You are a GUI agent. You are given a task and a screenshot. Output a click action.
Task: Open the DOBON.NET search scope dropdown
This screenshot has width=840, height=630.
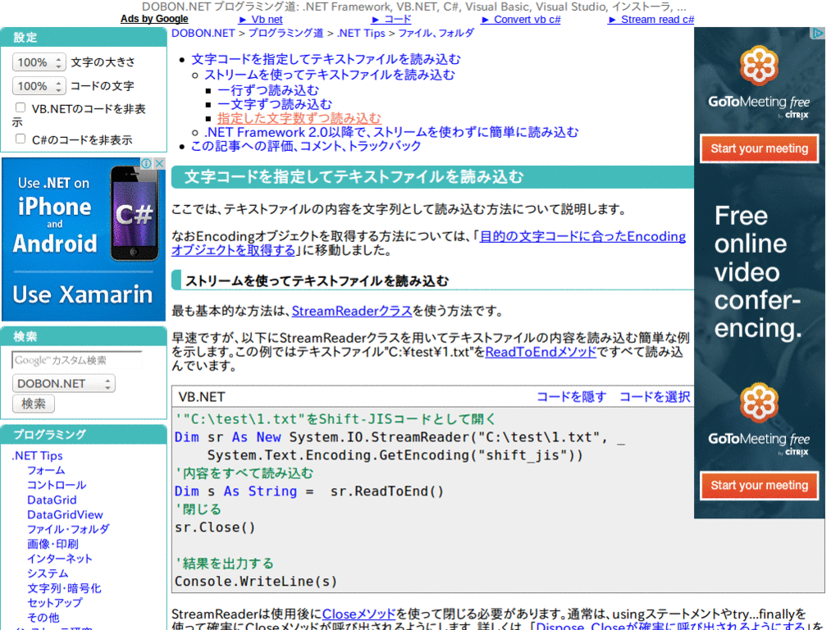click(x=64, y=384)
